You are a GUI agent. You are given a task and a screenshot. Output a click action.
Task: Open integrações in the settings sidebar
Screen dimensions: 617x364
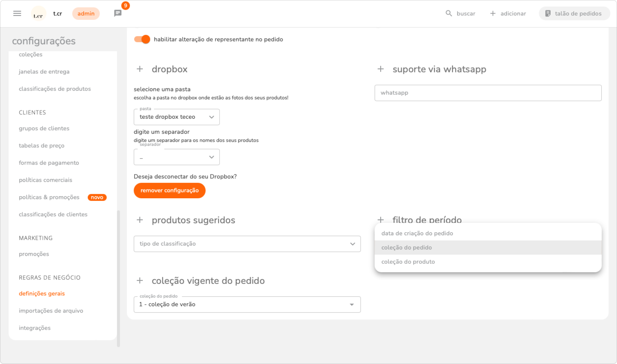pyautogui.click(x=35, y=328)
